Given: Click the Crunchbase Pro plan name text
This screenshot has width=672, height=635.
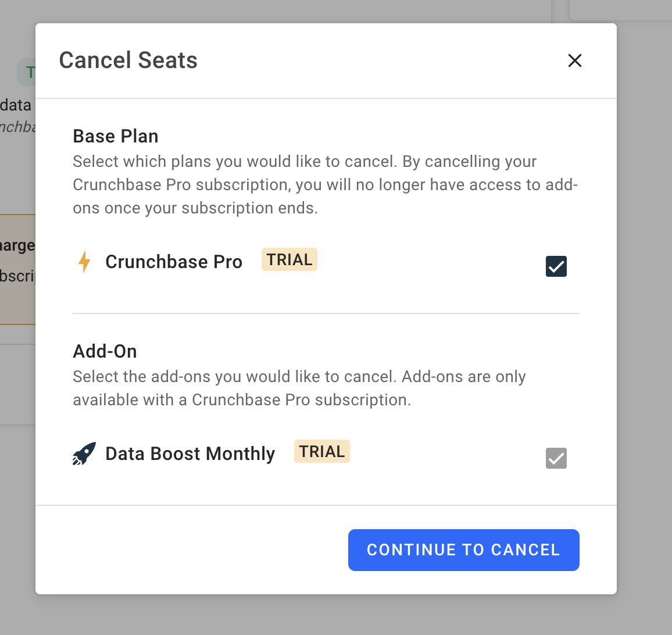Looking at the screenshot, I should click(x=173, y=262).
